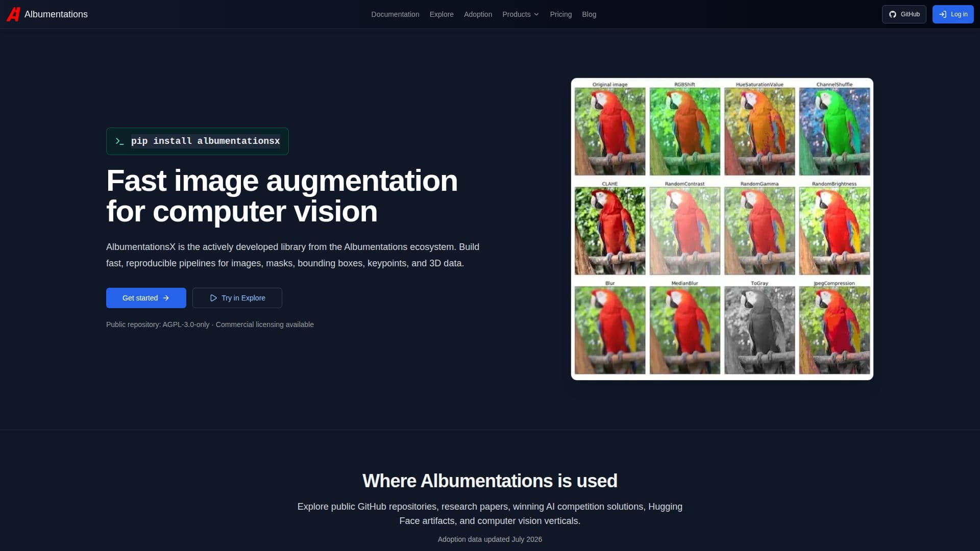Screen dimensions: 980x551
Task: Click the Get started button
Action: [x=146, y=298]
